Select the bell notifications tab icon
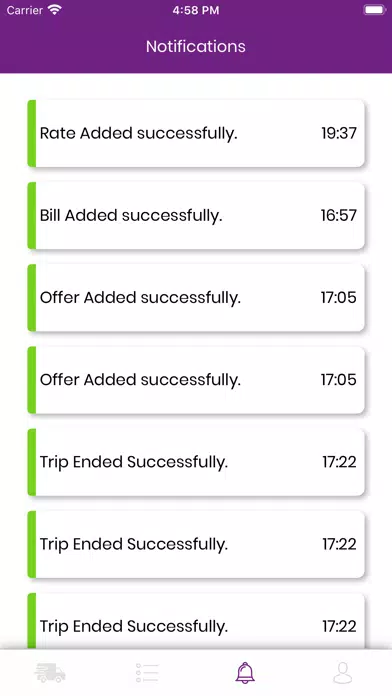The image size is (392, 696). 245,673
